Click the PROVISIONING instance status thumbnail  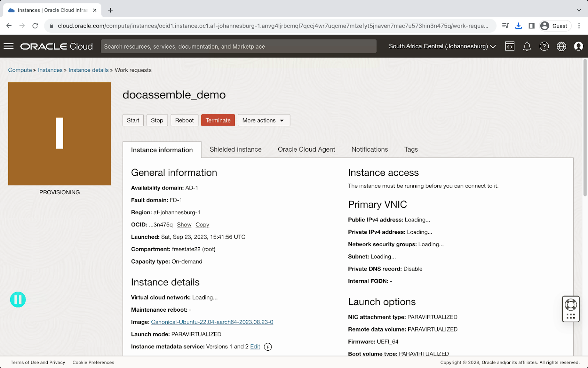pyautogui.click(x=60, y=134)
